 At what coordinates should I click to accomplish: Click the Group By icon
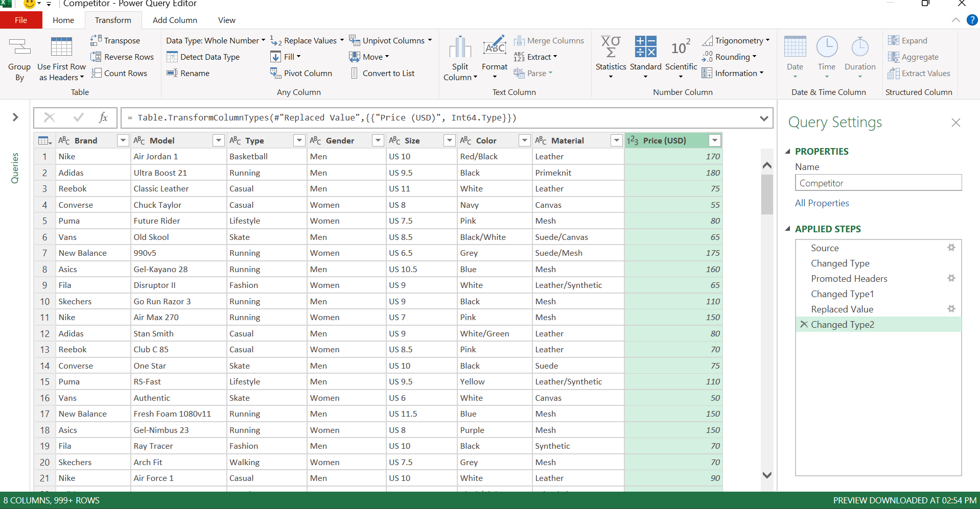click(x=19, y=47)
